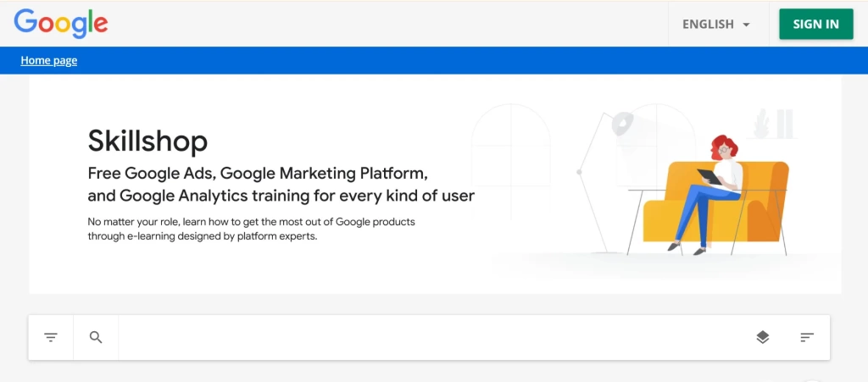868x382 pixels.
Task: Click the magnifying glass search icon
Action: [x=96, y=337]
